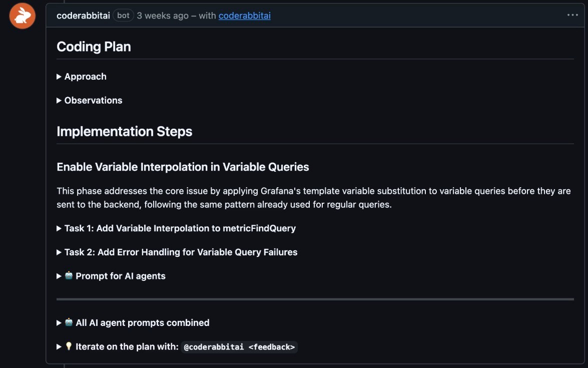Click the '3 weeks ago' timestamp
This screenshot has height=368, width=588.
(x=163, y=16)
